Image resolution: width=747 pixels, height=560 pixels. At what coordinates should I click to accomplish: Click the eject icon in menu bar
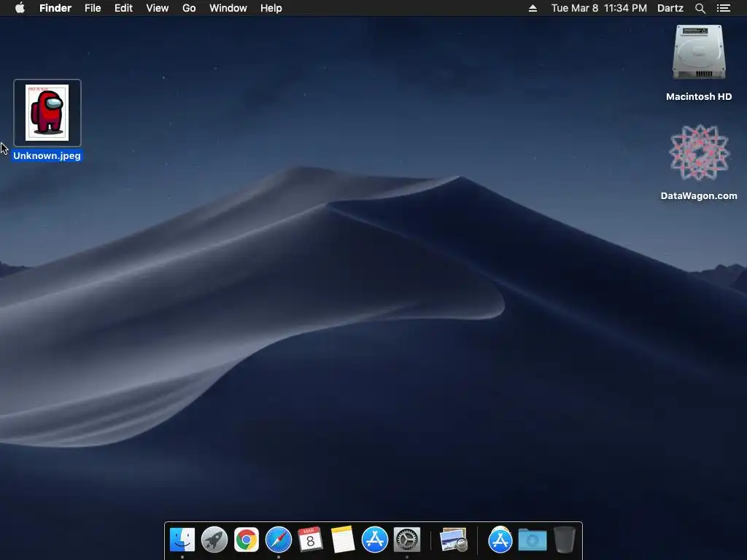coord(533,8)
